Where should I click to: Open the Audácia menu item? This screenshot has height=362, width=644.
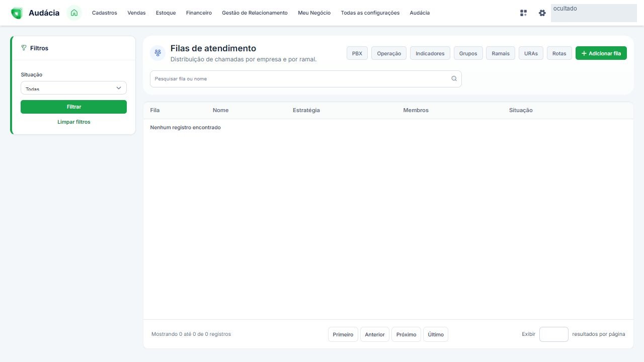click(x=420, y=13)
